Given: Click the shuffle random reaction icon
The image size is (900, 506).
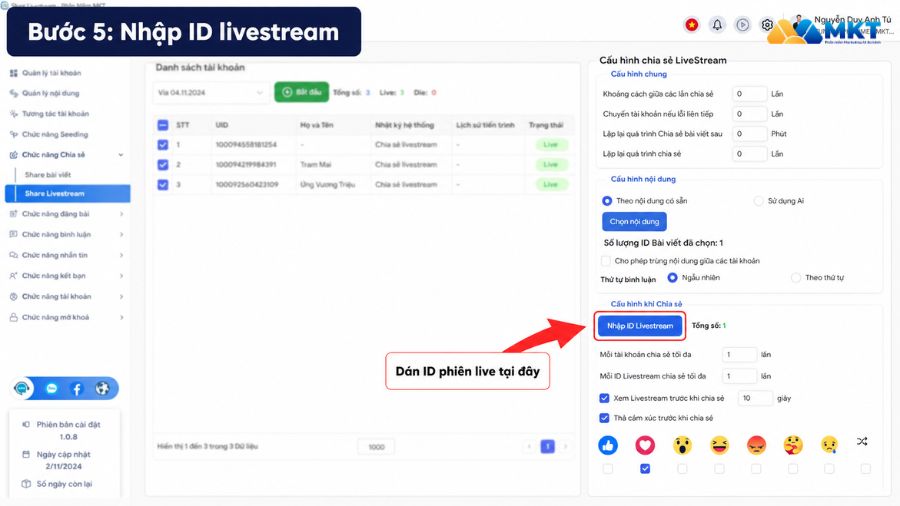Looking at the screenshot, I should tap(862, 441).
